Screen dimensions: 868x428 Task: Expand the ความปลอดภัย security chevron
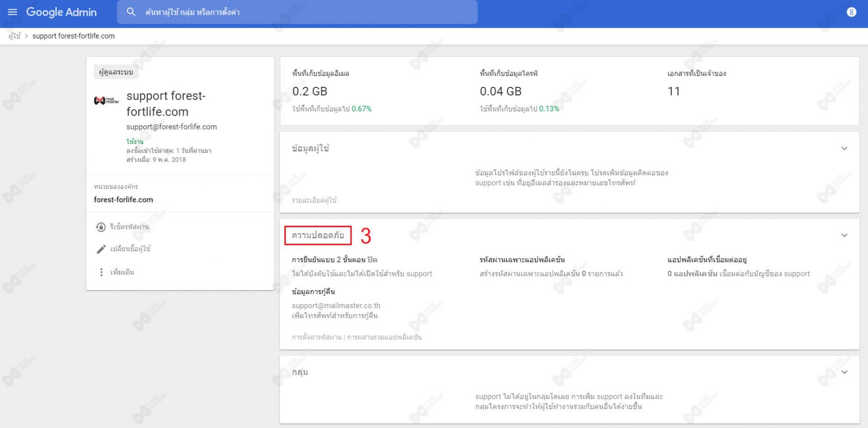844,235
